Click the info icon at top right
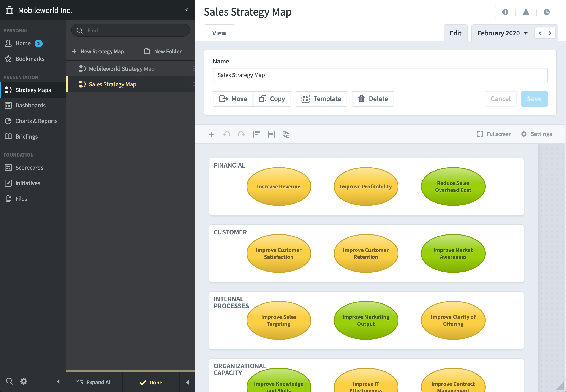566x392 pixels. point(505,12)
